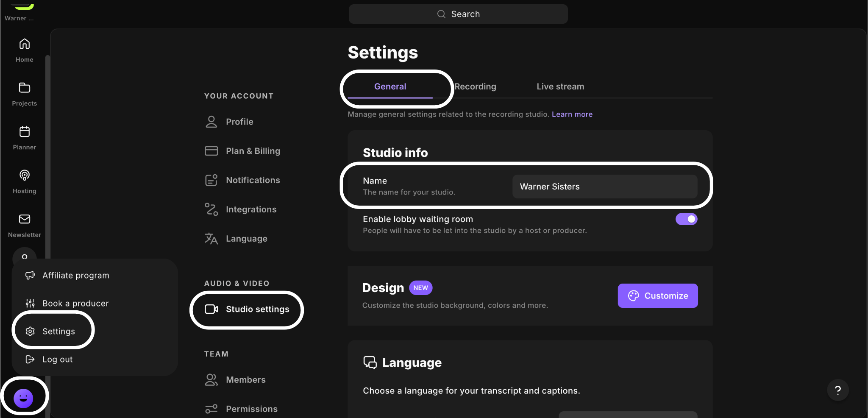Open Settings from the account menu
Image resolution: width=868 pixels, height=418 pixels.
pyautogui.click(x=58, y=332)
